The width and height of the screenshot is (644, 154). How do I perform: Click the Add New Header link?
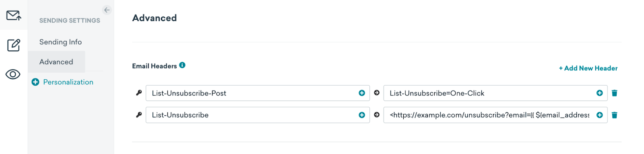coord(588,68)
